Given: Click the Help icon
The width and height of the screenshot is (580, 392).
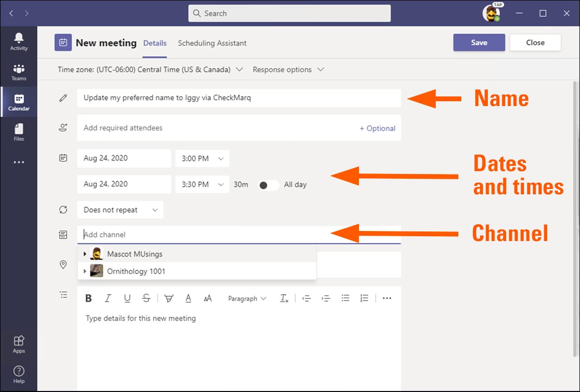Looking at the screenshot, I should pos(19,374).
